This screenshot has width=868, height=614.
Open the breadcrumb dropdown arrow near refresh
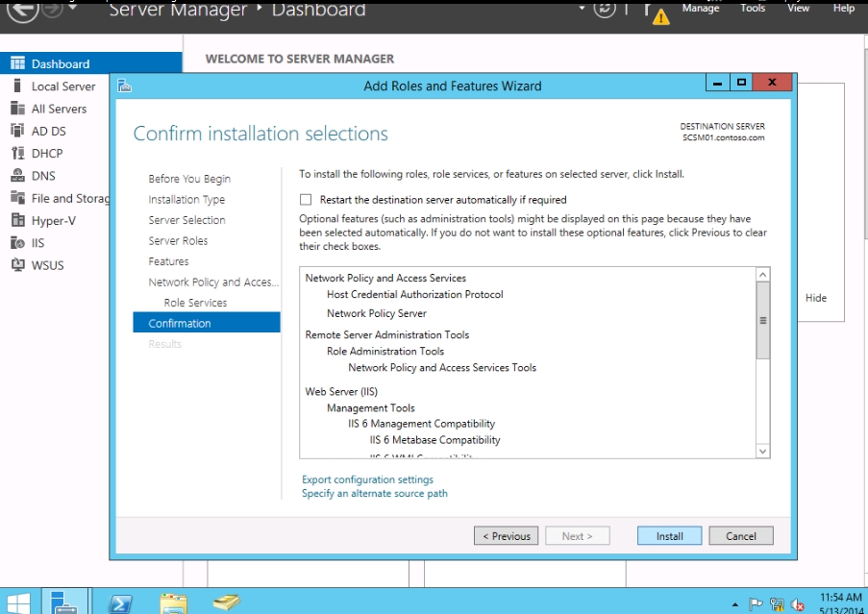[x=582, y=8]
